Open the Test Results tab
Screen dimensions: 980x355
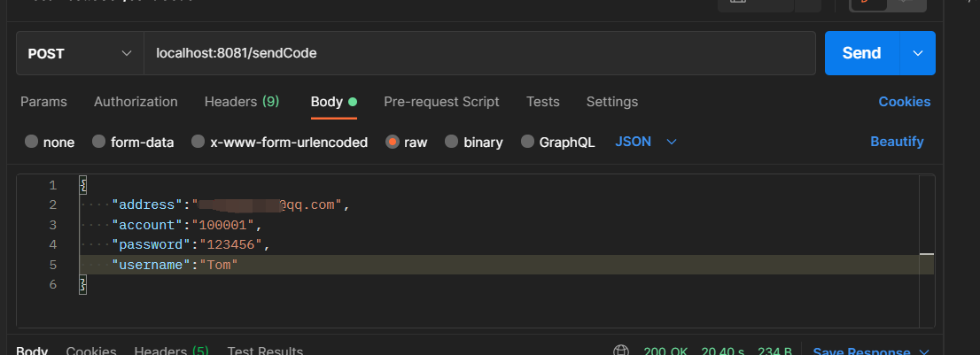coord(265,351)
